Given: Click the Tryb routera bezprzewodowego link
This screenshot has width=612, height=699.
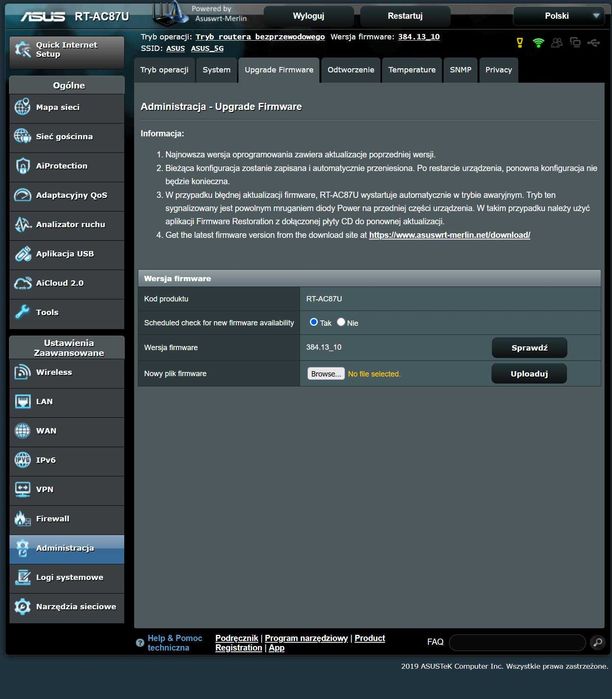Looking at the screenshot, I should (x=260, y=37).
